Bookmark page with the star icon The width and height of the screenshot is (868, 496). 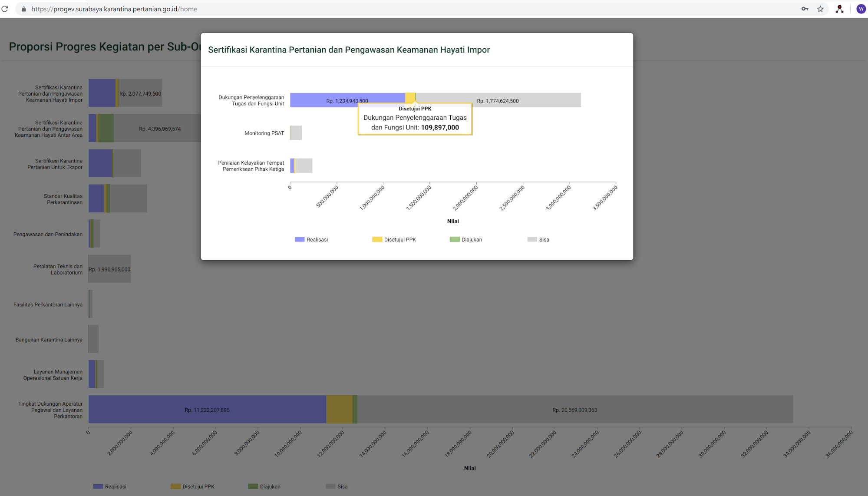pos(820,9)
